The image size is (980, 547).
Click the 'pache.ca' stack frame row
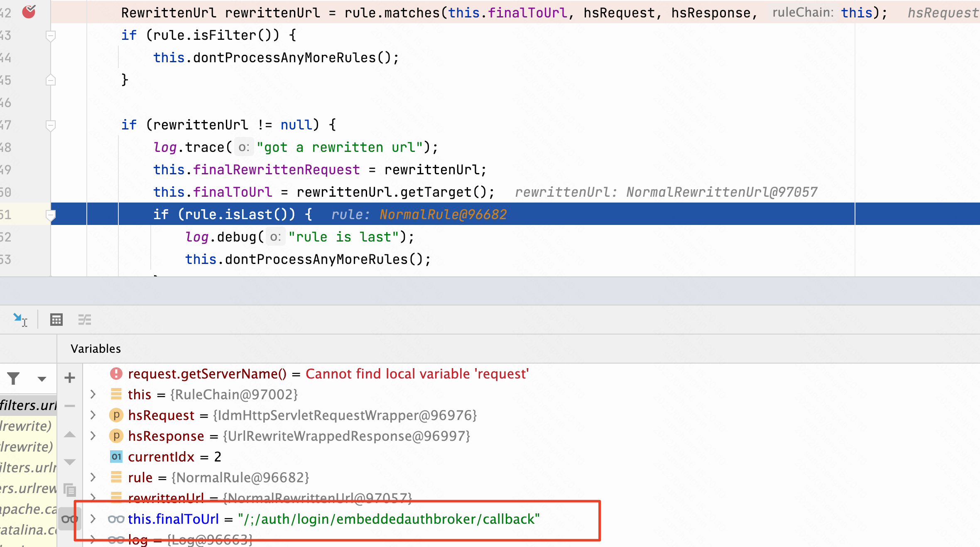click(28, 509)
